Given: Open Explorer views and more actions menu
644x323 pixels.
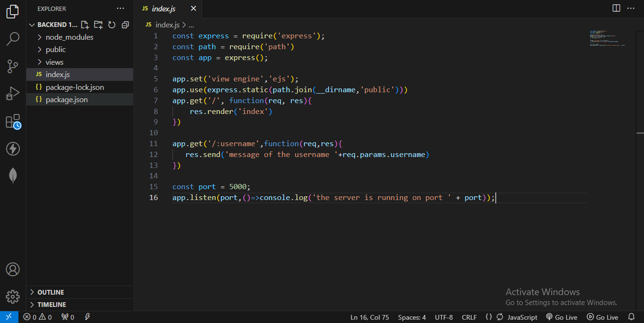Looking at the screenshot, I should point(120,9).
